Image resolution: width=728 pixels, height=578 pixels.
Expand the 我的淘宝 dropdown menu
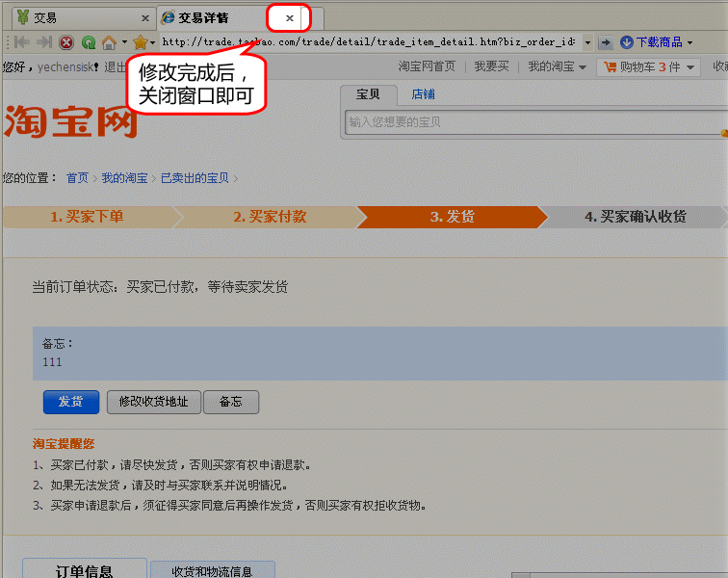point(583,67)
